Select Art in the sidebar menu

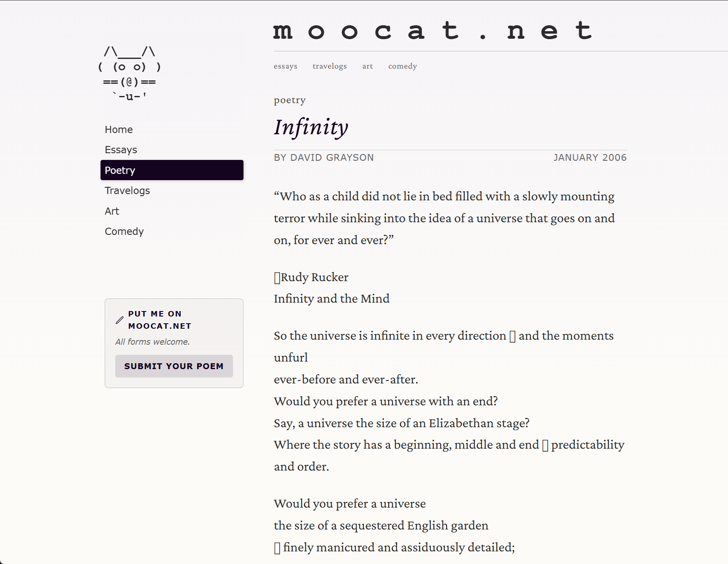pyautogui.click(x=111, y=211)
